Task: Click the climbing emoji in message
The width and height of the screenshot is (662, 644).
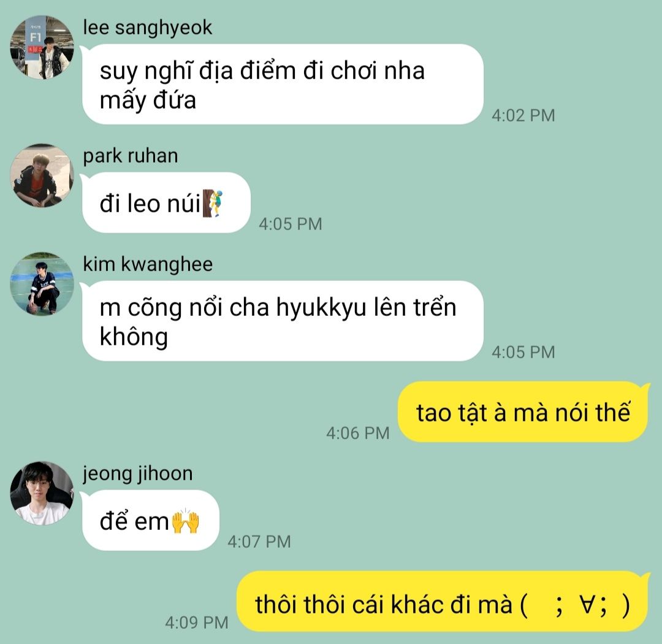Action: pyautogui.click(x=212, y=203)
